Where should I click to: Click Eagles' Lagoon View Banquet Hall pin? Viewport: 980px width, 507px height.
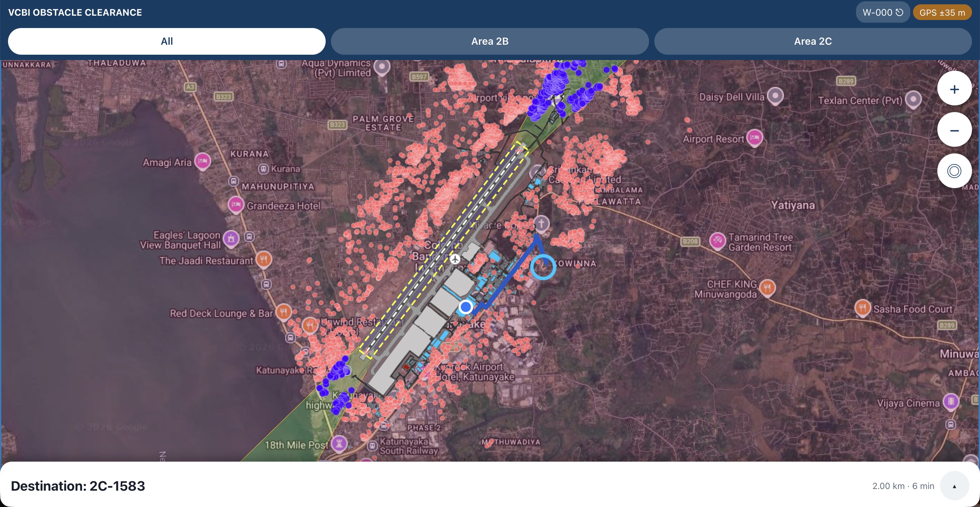[231, 239]
